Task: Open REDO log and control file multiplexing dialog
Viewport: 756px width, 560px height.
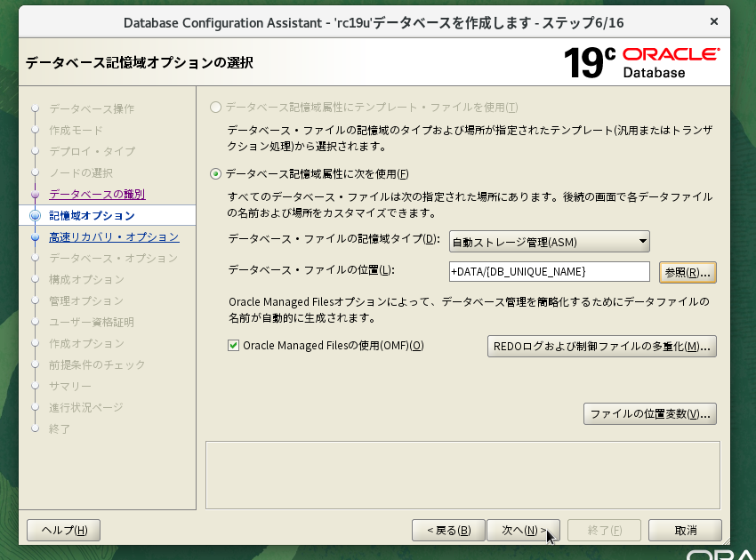Action: coord(602,347)
